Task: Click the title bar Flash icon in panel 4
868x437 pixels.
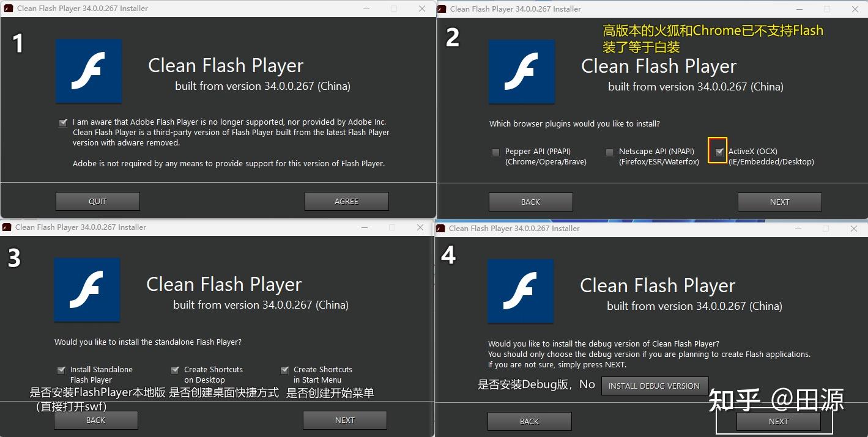Action: [x=440, y=228]
